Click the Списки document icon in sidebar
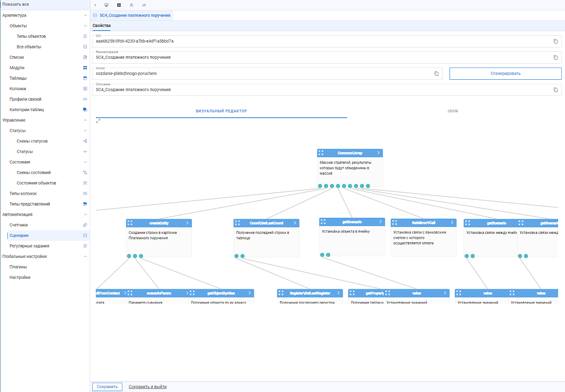Image resolution: width=565 pixels, height=392 pixels. pyautogui.click(x=85, y=57)
